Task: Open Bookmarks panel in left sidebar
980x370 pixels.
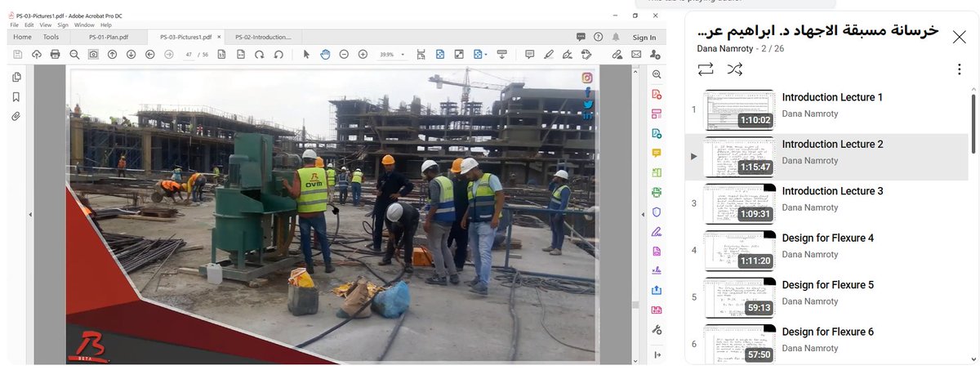Action: [16, 96]
